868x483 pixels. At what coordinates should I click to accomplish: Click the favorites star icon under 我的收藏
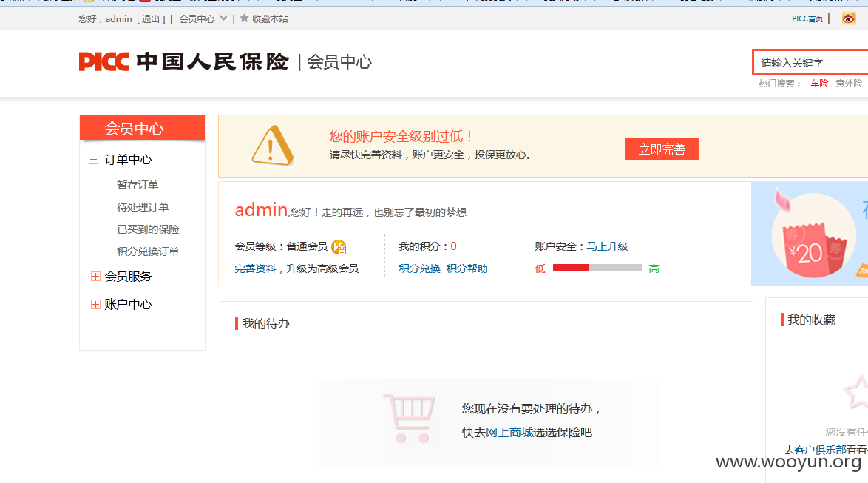click(856, 392)
